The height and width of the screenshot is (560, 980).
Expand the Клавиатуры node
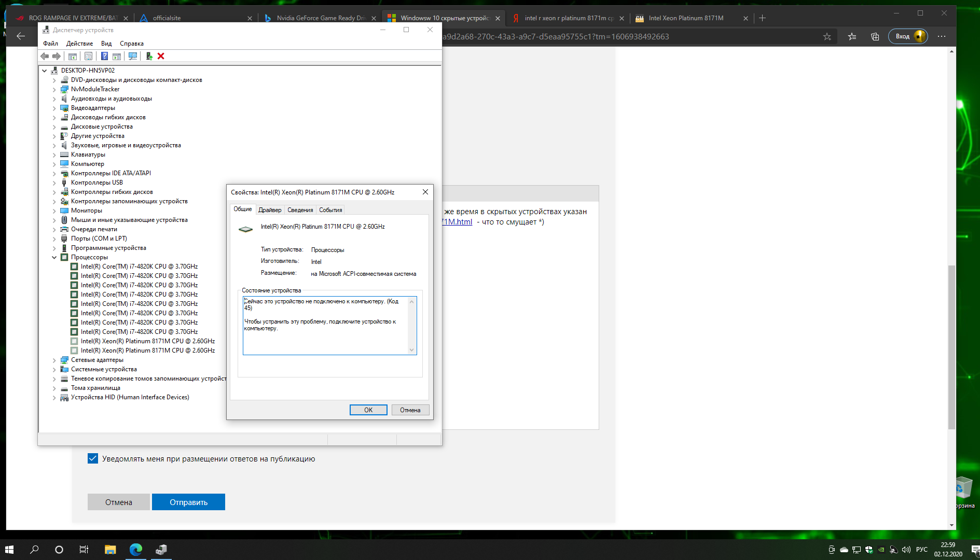pos(54,155)
